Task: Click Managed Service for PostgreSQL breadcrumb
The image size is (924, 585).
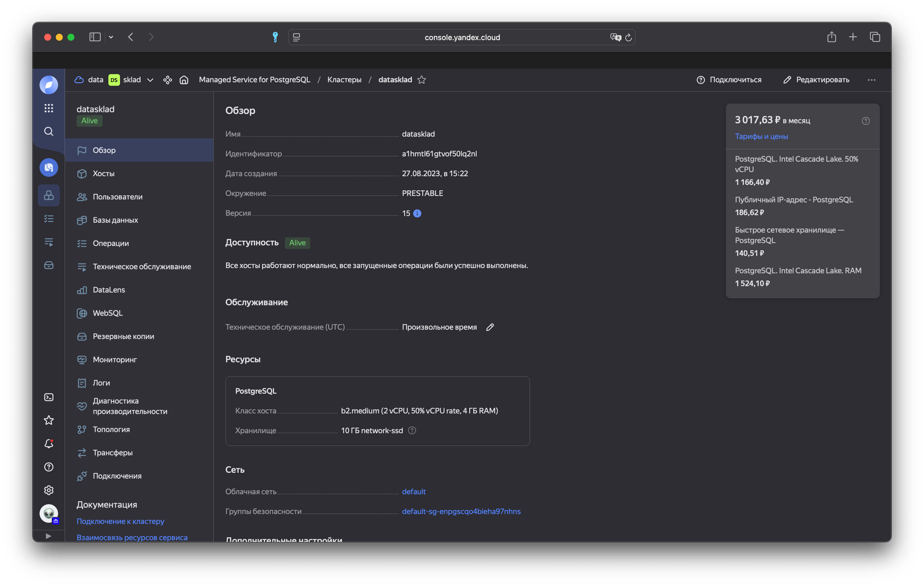Action: [255, 80]
